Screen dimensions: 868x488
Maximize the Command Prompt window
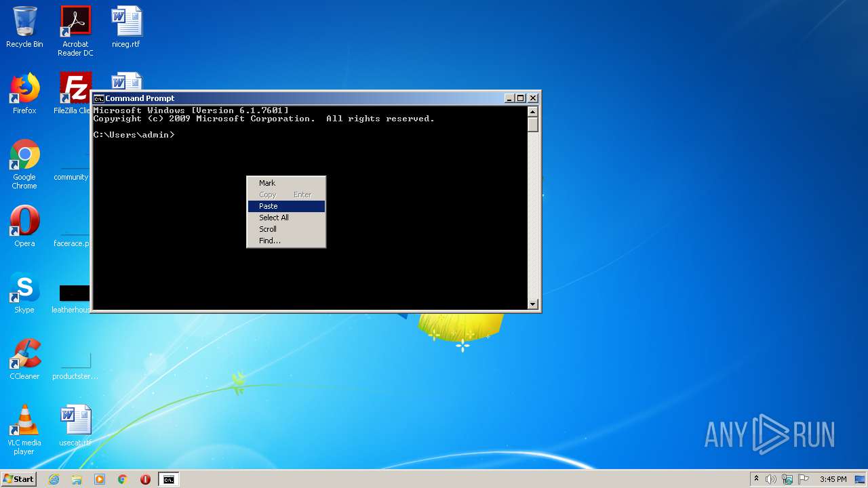(x=520, y=98)
